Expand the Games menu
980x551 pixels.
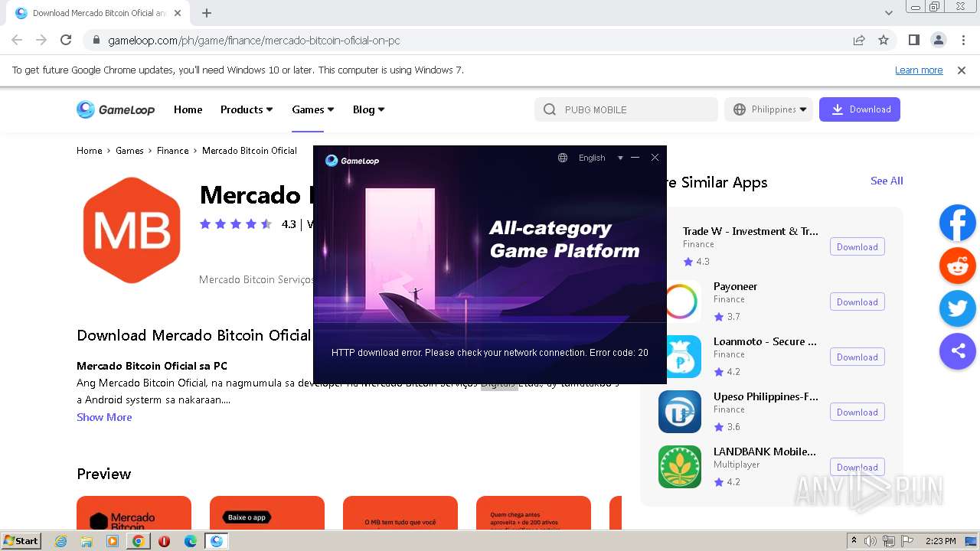(x=313, y=109)
